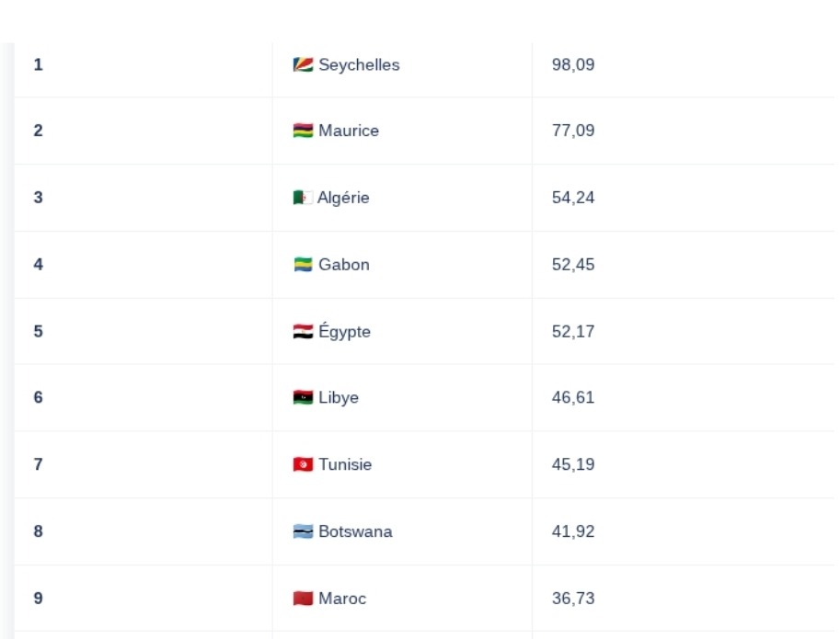Click the Gabon flag icon
The height and width of the screenshot is (639, 840).
pyautogui.click(x=303, y=265)
